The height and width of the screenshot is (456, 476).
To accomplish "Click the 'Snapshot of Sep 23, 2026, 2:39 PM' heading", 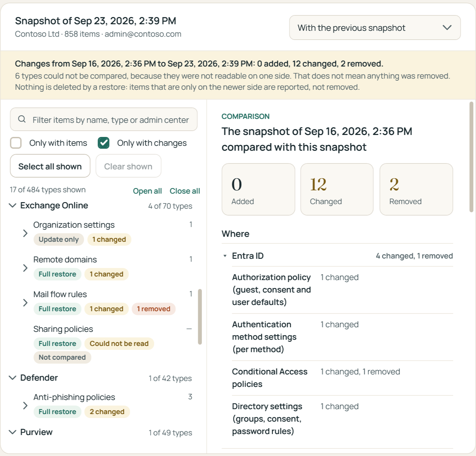I will click(x=96, y=21).
